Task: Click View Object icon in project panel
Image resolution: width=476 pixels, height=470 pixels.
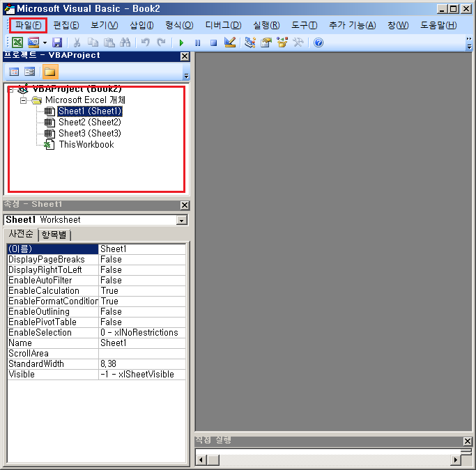Action: point(30,72)
